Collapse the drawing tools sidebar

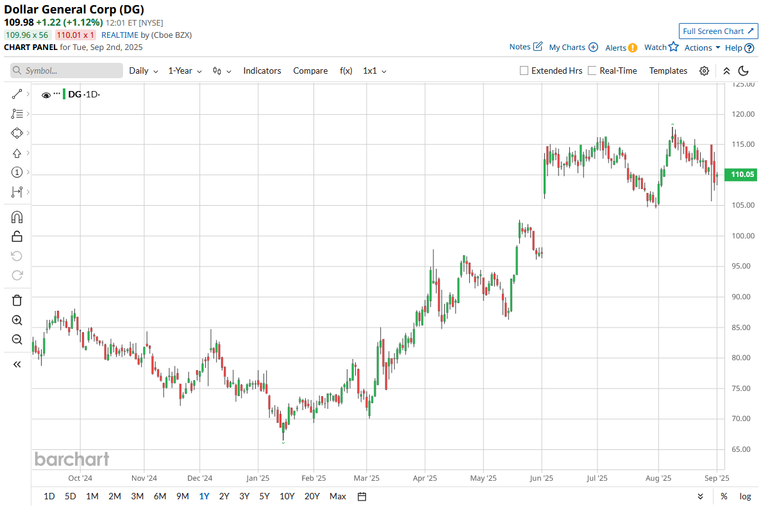click(17, 365)
